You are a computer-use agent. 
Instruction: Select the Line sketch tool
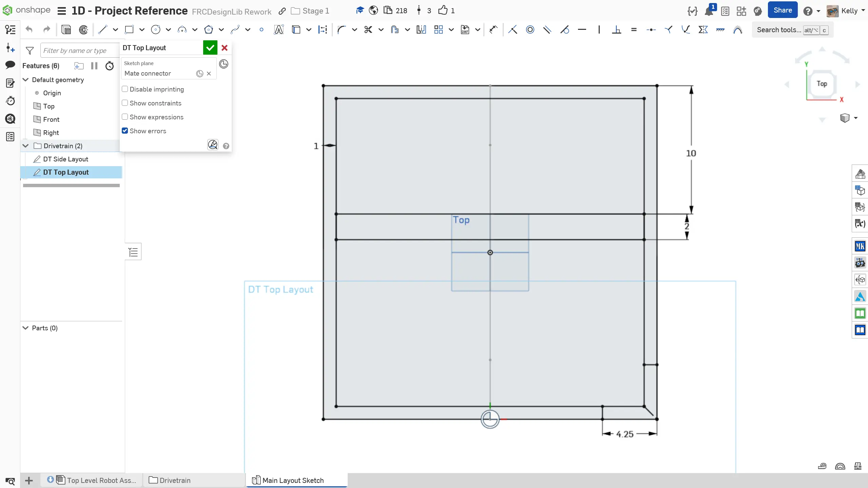(x=102, y=30)
